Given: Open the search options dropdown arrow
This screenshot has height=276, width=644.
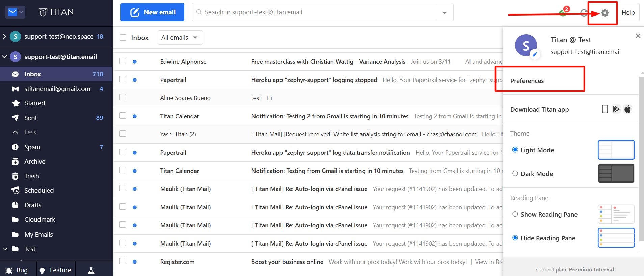Looking at the screenshot, I should tap(445, 12).
